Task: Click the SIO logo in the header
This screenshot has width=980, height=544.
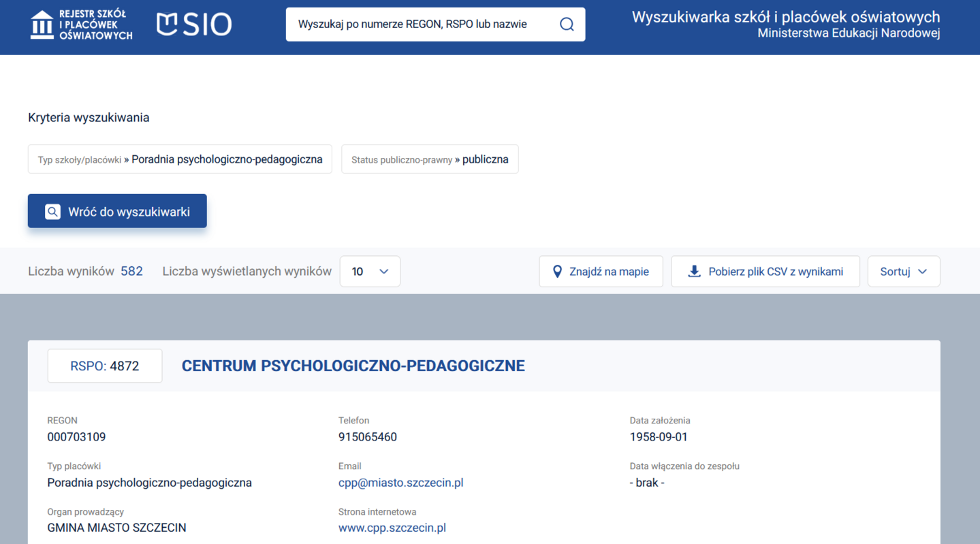Action: [x=194, y=25]
